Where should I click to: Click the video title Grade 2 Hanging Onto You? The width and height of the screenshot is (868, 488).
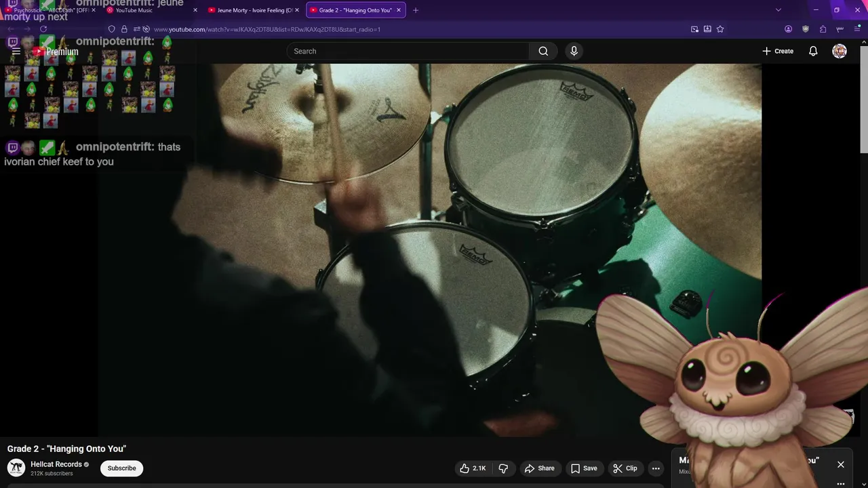66,449
